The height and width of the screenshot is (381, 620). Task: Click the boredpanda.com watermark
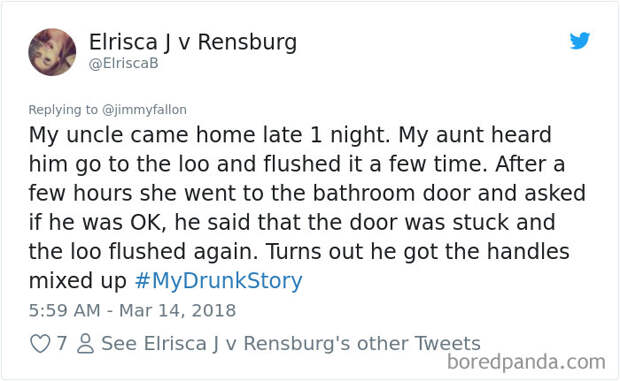coord(526,362)
